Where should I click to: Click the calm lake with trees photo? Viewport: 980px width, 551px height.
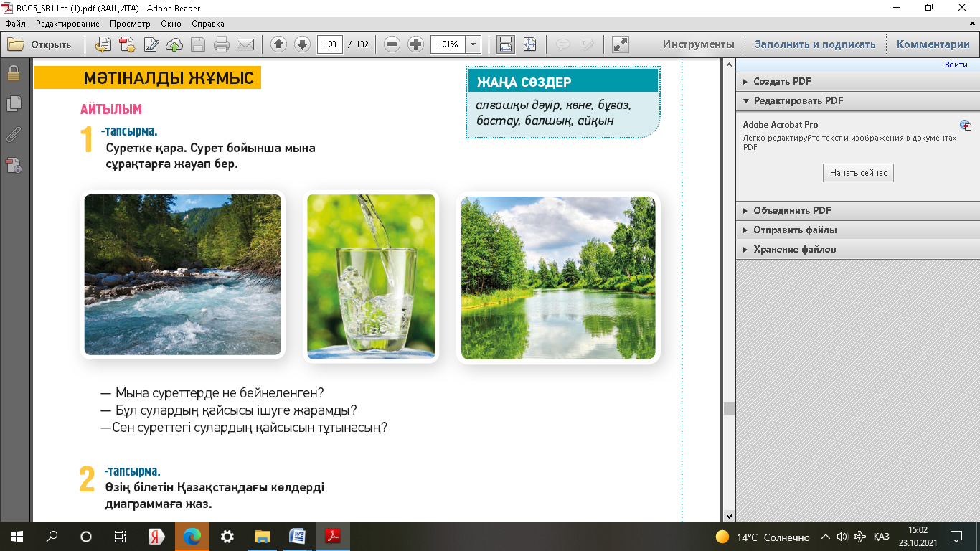pyautogui.click(x=558, y=278)
